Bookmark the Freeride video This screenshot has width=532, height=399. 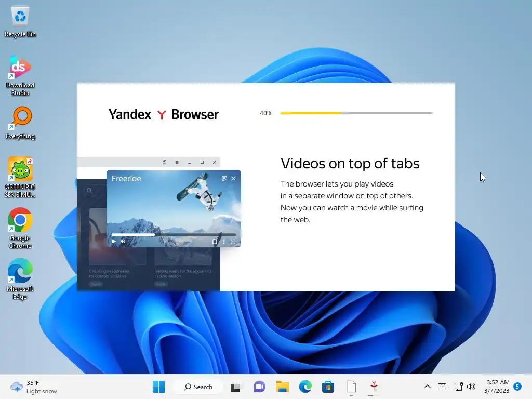pos(215,242)
